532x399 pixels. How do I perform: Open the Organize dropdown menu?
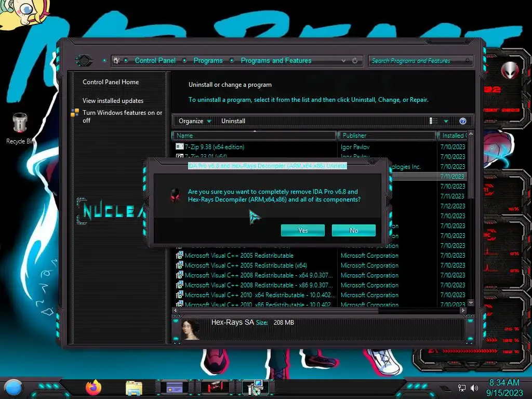(x=195, y=121)
